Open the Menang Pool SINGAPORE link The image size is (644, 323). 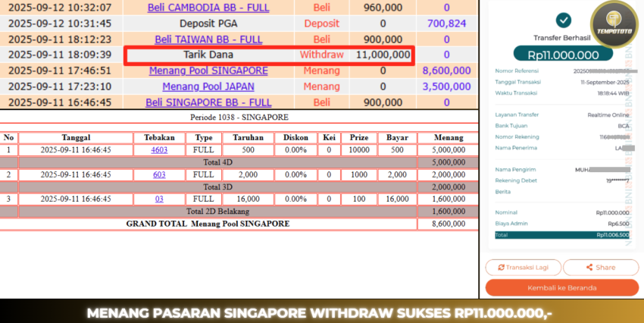pyautogui.click(x=208, y=71)
